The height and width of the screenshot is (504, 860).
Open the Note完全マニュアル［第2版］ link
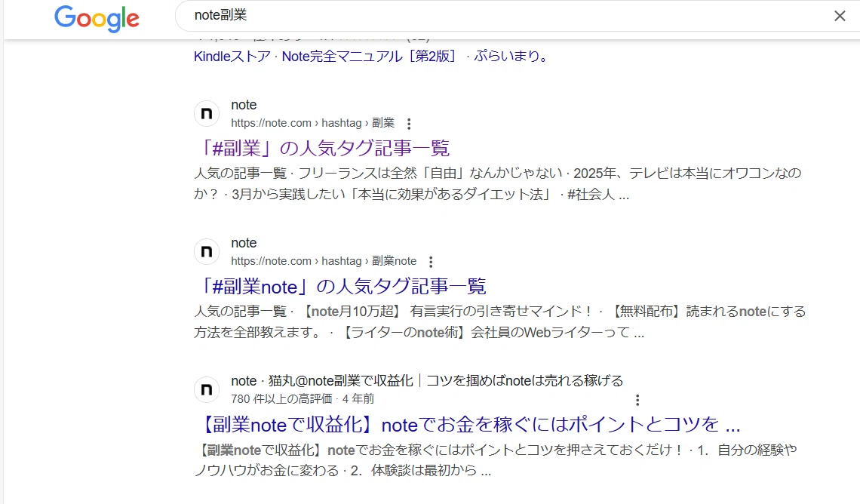point(369,56)
